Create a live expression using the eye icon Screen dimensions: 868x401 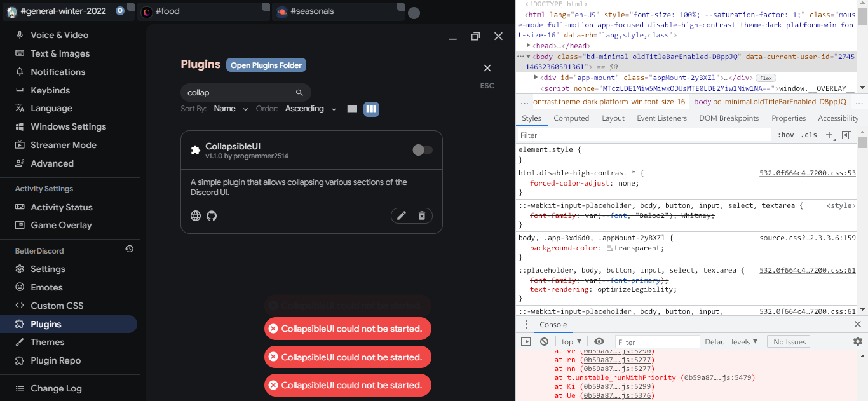[x=599, y=341]
